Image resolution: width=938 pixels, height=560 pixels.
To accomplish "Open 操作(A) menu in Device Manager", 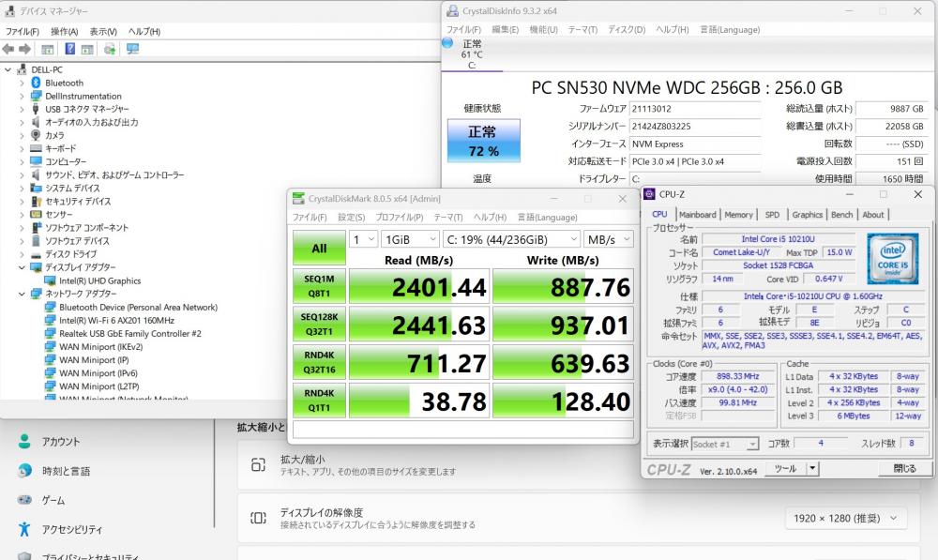I will coord(64,31).
